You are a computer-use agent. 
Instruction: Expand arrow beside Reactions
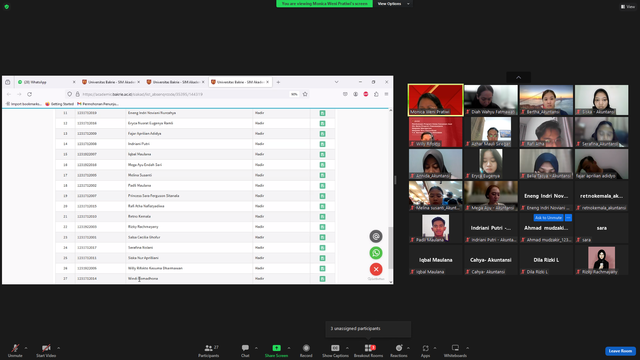(x=408, y=348)
